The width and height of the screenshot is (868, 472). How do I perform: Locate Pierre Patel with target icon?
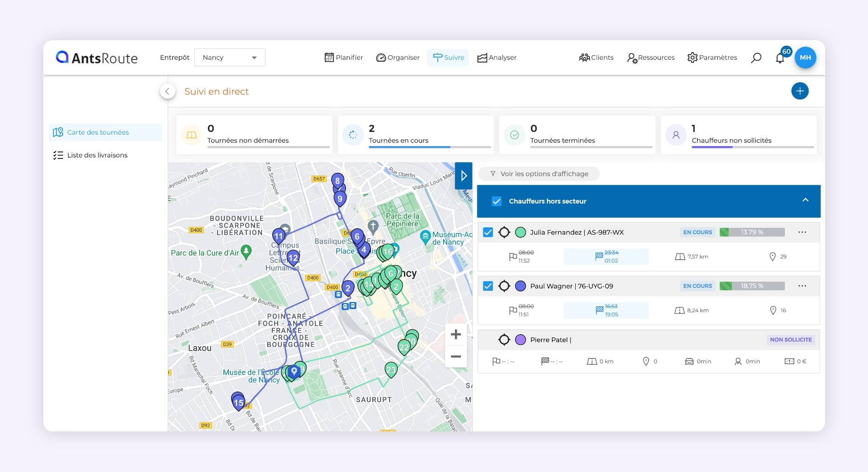[504, 340]
